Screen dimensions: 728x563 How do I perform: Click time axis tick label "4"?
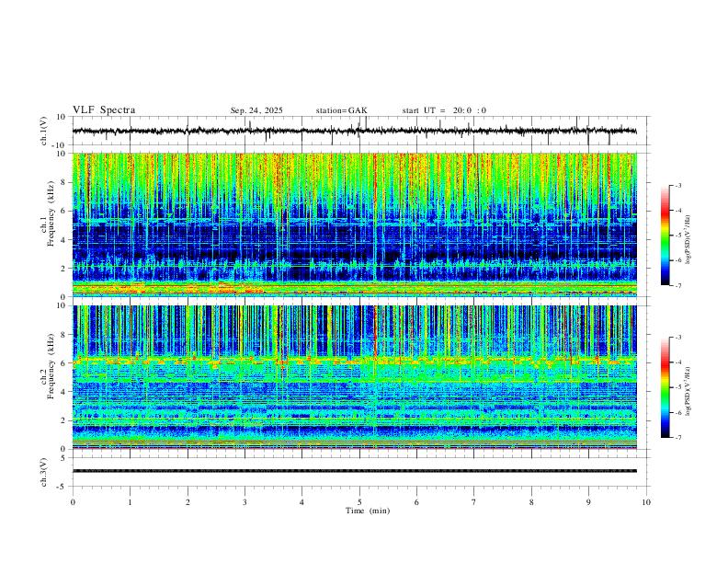point(302,502)
